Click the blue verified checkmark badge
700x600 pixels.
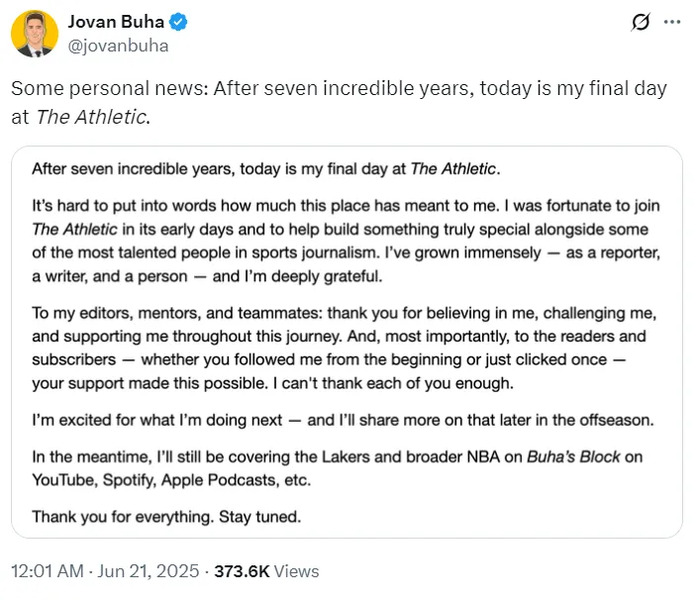click(178, 22)
